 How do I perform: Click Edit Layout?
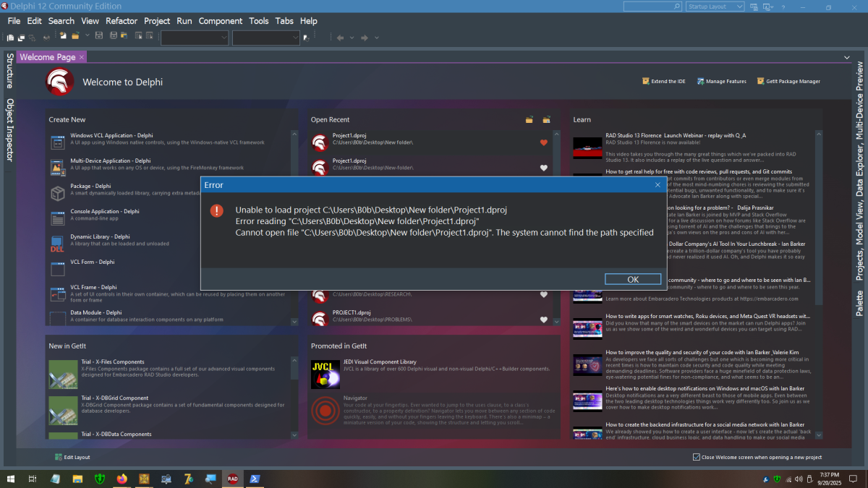click(x=72, y=457)
